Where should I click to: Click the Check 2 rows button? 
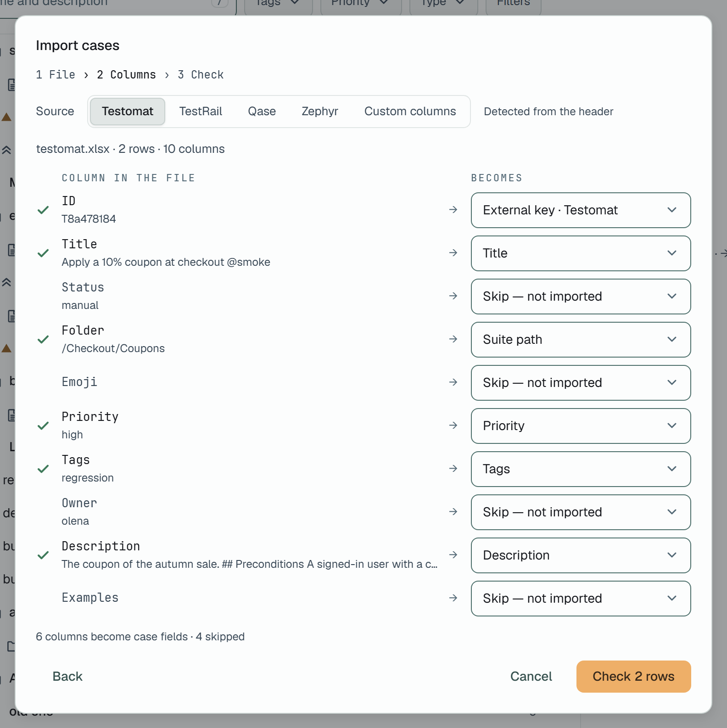click(x=633, y=677)
